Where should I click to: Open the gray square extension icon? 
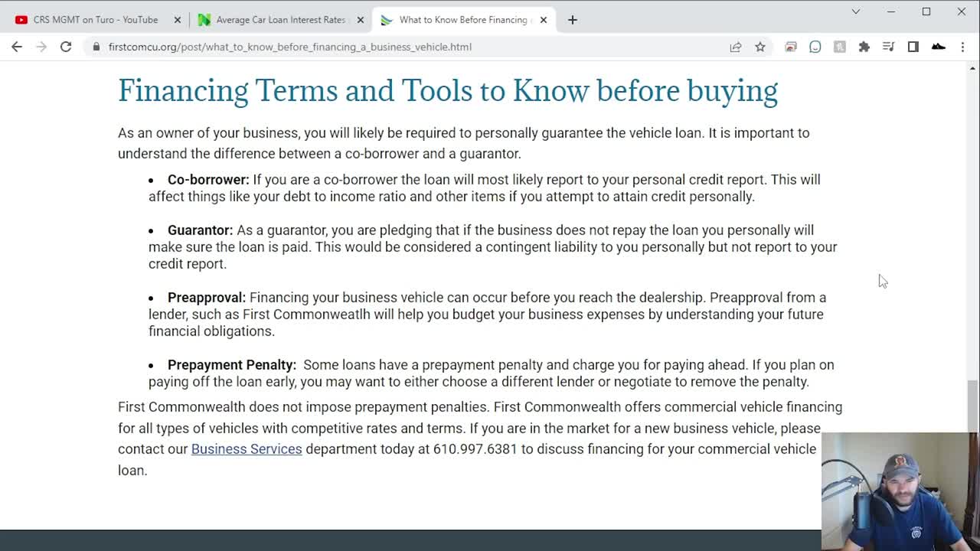tap(840, 47)
